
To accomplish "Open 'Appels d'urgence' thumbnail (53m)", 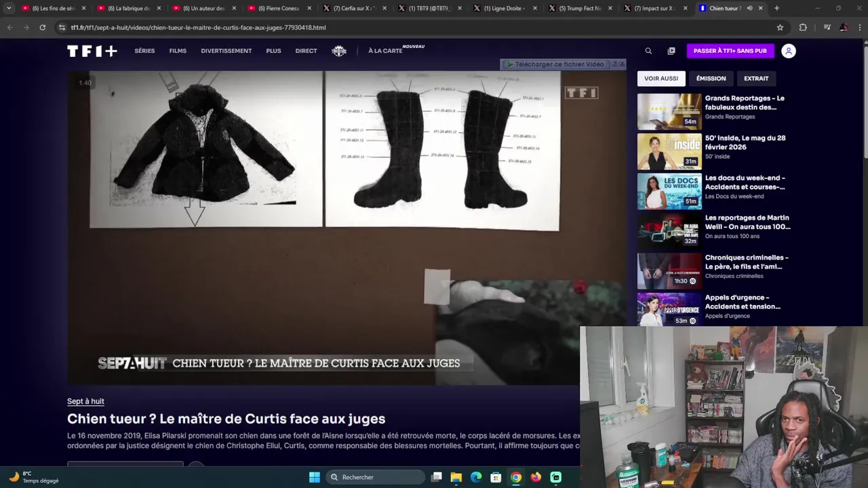I will tap(669, 309).
